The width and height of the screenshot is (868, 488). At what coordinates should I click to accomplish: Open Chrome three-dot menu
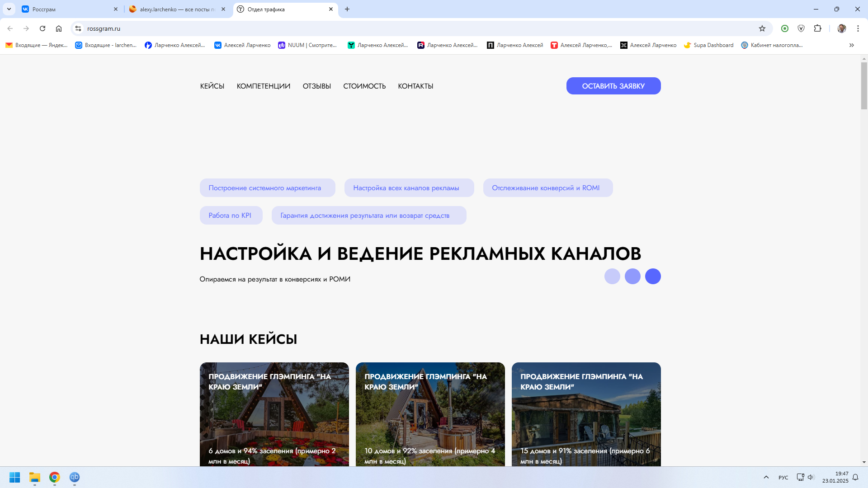coord(858,28)
